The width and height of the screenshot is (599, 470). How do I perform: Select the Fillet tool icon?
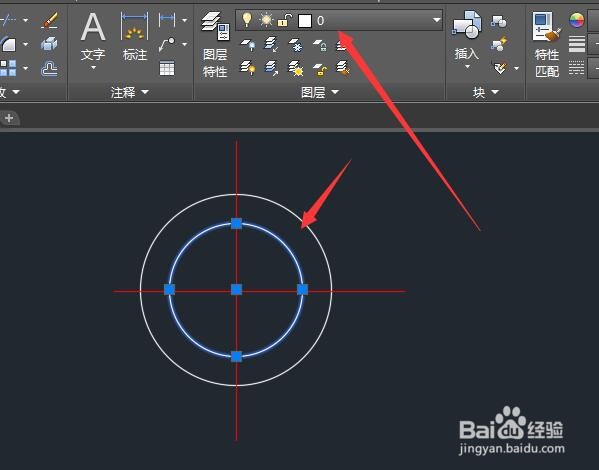(x=8, y=44)
